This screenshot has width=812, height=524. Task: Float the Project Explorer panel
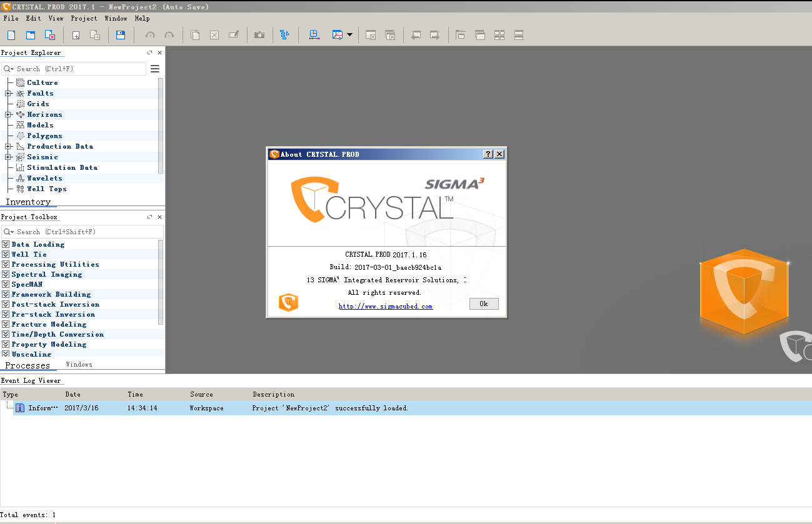150,53
